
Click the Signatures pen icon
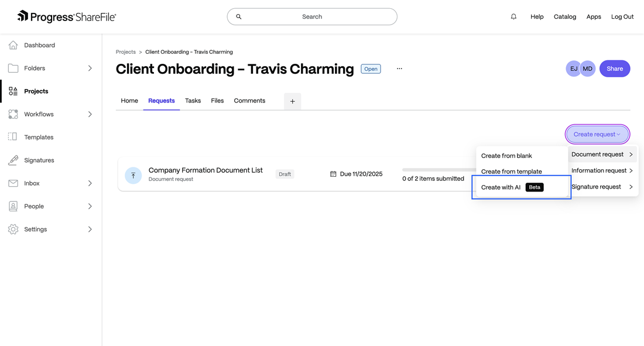point(13,160)
